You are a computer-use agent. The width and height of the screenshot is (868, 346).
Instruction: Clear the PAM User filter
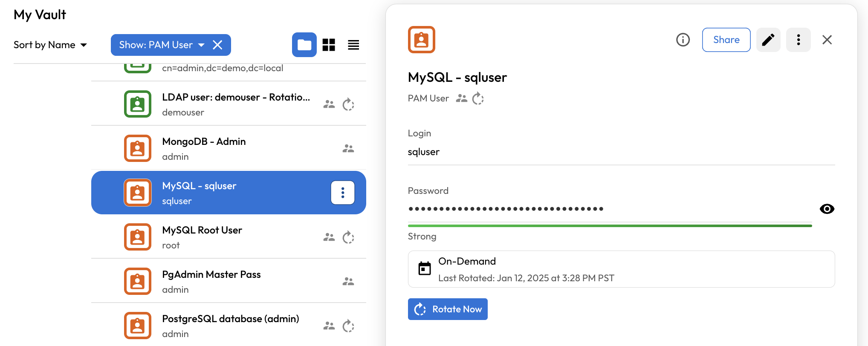coord(217,45)
